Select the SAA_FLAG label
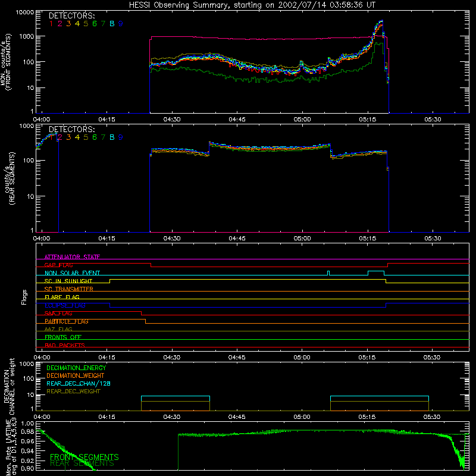Image resolution: width=476 pixels, height=476 pixels. point(58,313)
